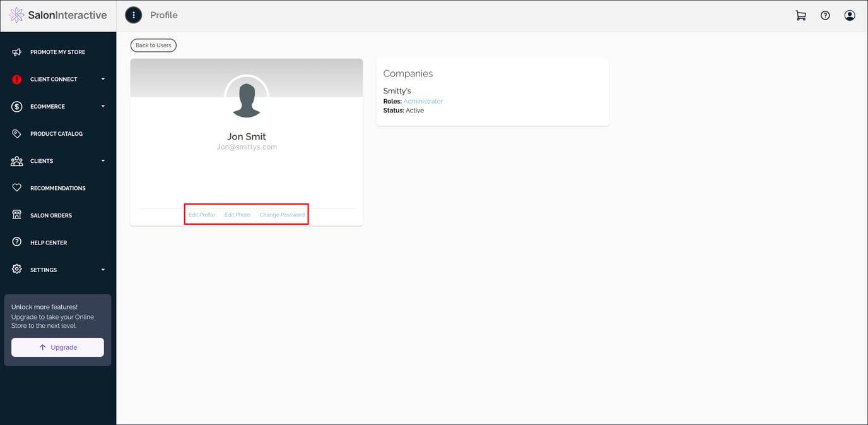The image size is (868, 425).
Task: Click the Product Catalog tag icon
Action: (x=16, y=133)
